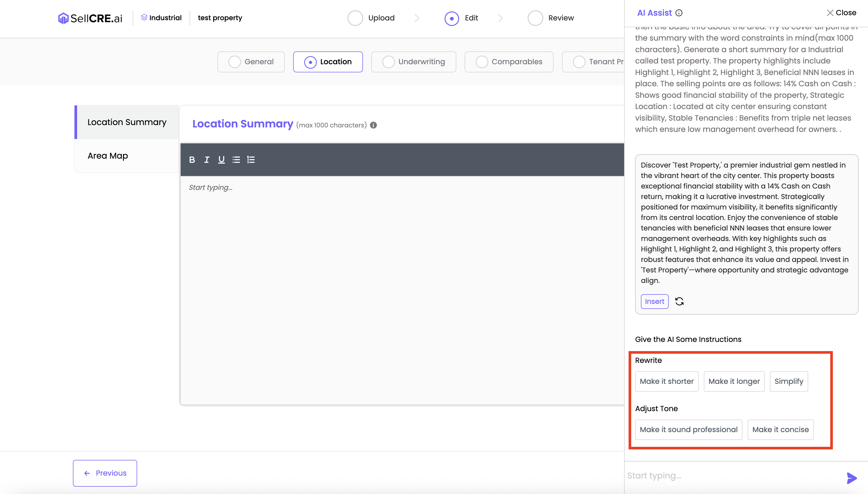The image size is (868, 494).
Task: Click the Make it shorter button
Action: (x=666, y=381)
